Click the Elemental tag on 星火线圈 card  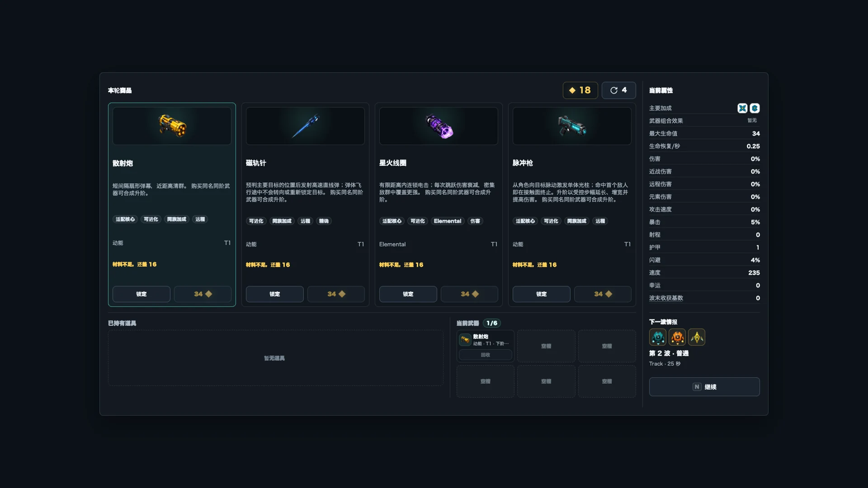[448, 221]
